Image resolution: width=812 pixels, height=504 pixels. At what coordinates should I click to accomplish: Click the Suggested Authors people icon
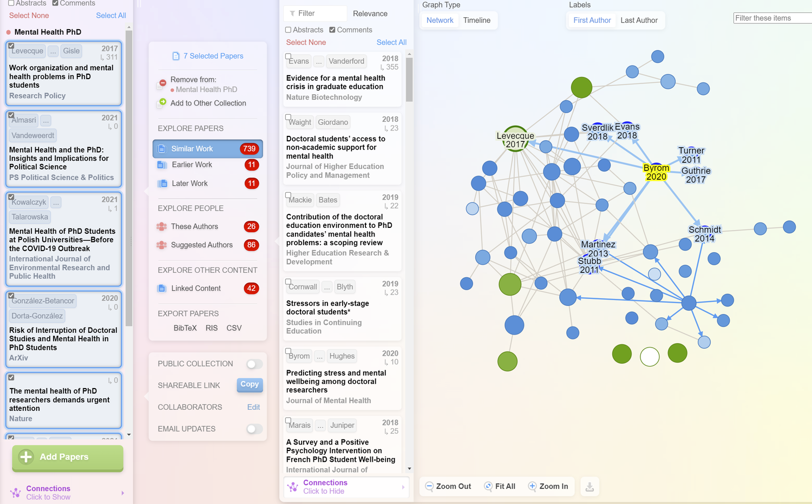[x=161, y=245]
